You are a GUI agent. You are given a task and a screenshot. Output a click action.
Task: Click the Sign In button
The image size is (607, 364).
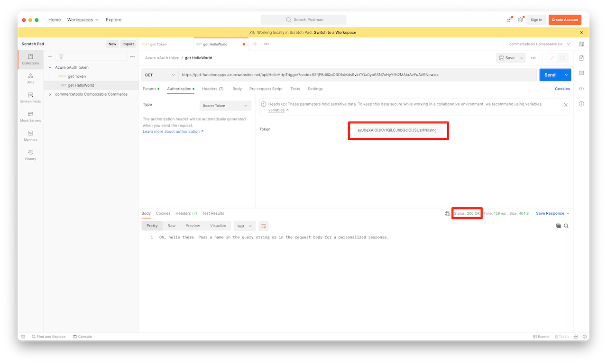click(536, 20)
